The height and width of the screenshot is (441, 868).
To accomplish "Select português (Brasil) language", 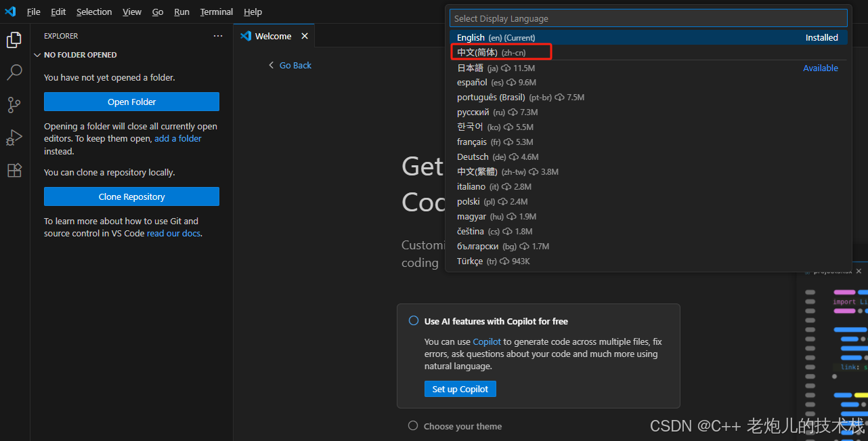I will click(x=649, y=98).
